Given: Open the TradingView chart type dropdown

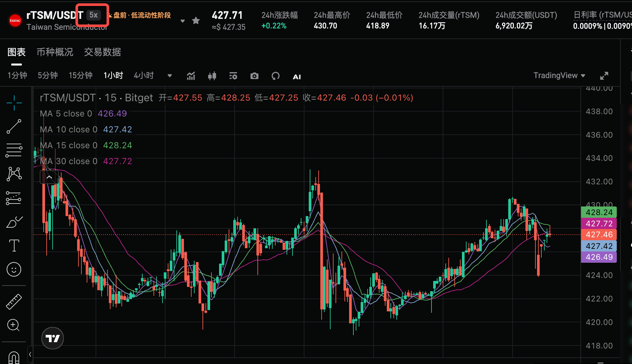Looking at the screenshot, I should point(559,75).
